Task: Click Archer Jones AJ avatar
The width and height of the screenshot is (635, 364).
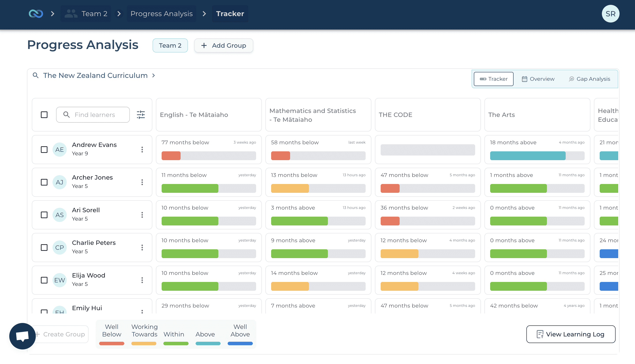Action: pos(59,182)
